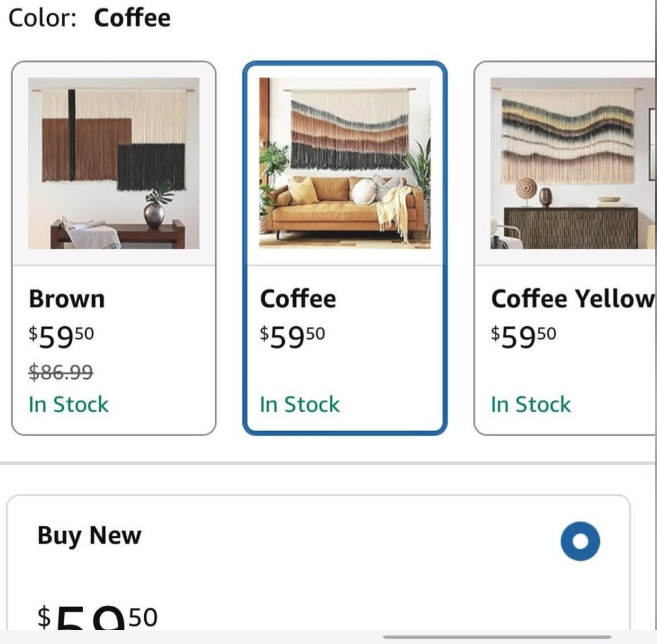Click the crossed-out $86.99 list price
This screenshot has width=657, height=644.
(60, 372)
